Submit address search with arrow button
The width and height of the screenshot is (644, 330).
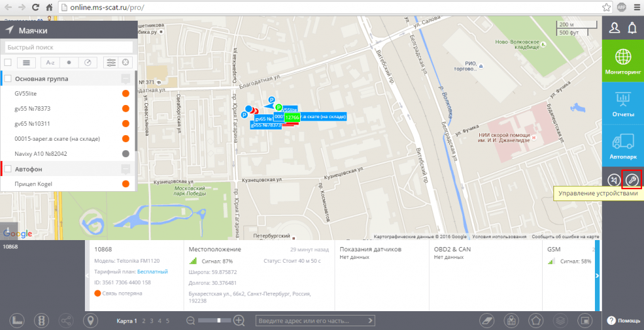pyautogui.click(x=370, y=321)
